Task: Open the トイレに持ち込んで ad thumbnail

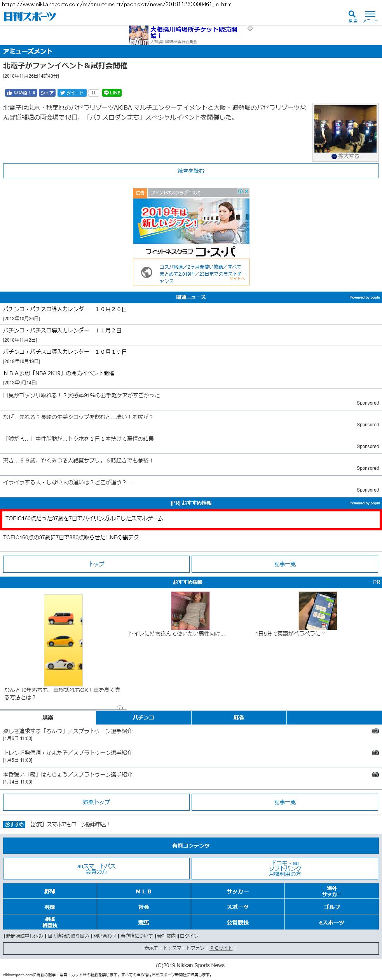Action: click(x=190, y=611)
